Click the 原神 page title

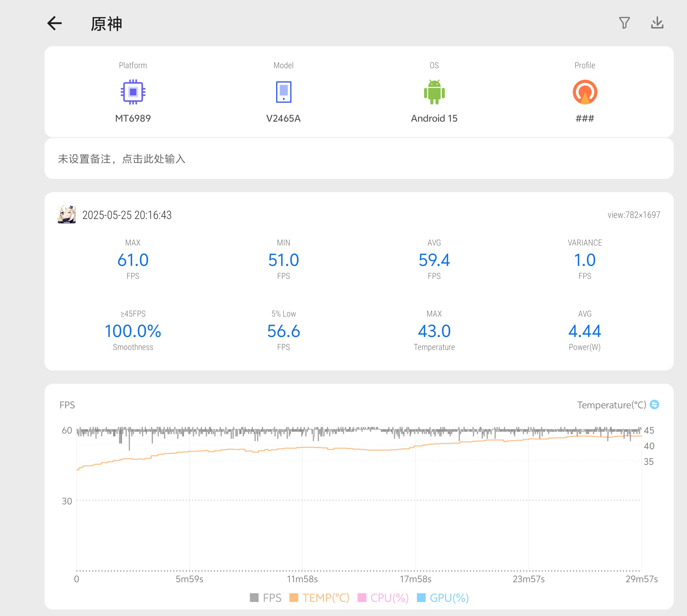tap(106, 24)
